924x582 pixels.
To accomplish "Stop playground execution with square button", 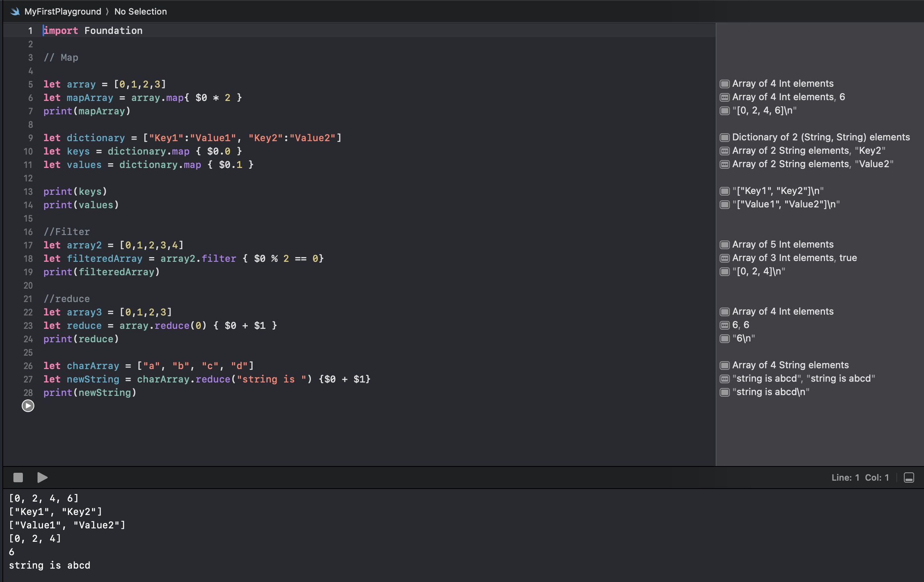I will tap(18, 478).
